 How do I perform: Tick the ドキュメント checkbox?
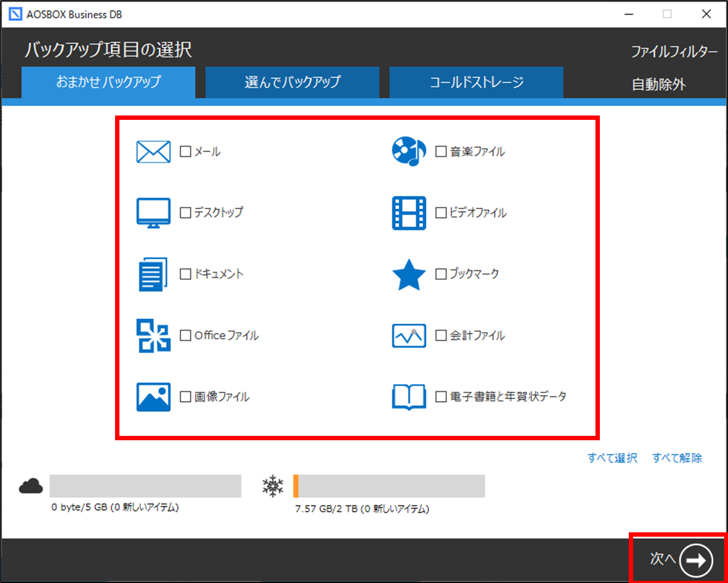pos(185,274)
